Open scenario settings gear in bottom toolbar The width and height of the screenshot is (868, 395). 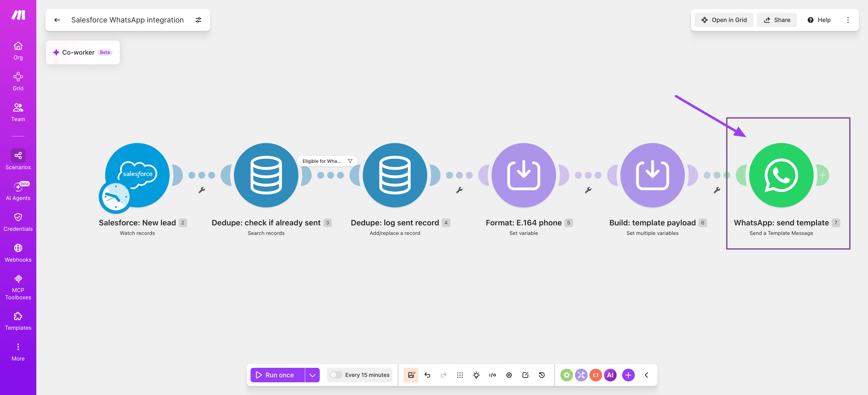(x=509, y=375)
